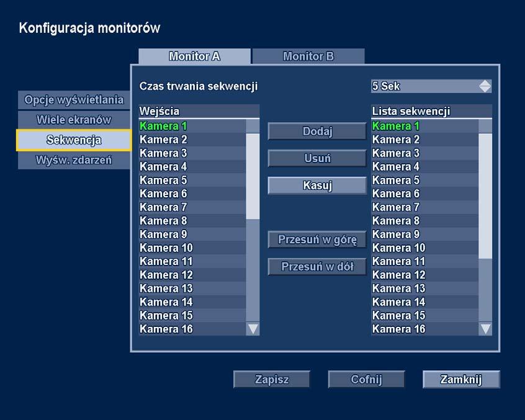The width and height of the screenshot is (525, 420).
Task: Undo changes with Cofnij button
Action: click(366, 379)
